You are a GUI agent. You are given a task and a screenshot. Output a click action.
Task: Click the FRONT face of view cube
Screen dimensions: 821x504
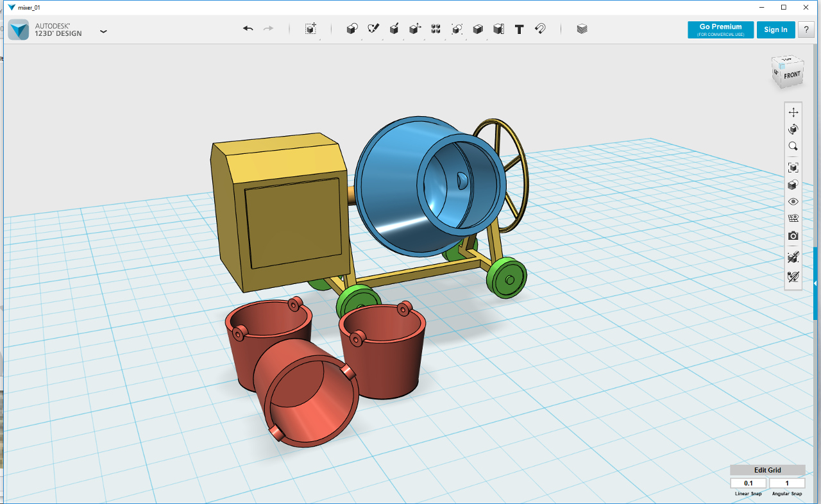point(792,76)
